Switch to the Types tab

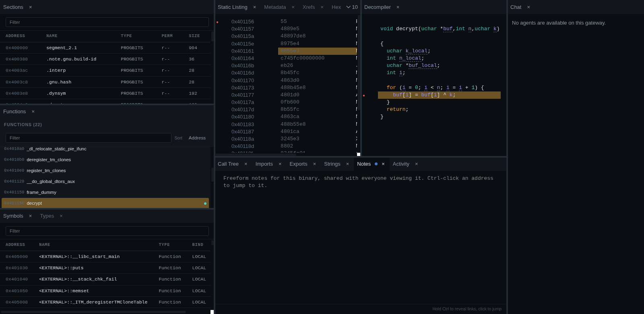coord(47,216)
